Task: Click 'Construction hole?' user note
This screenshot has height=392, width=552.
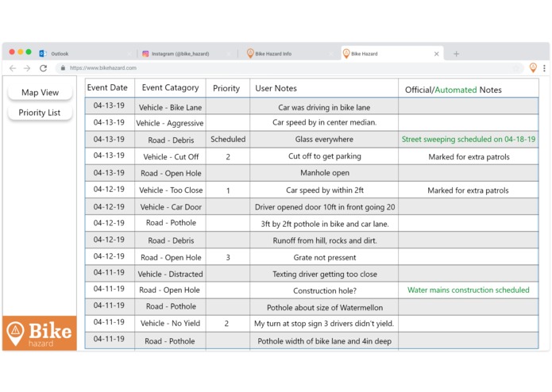Action: (x=325, y=290)
